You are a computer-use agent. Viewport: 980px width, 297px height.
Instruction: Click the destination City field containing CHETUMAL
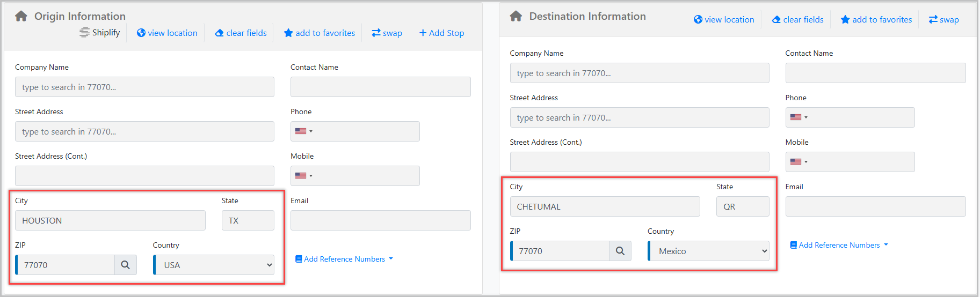tap(605, 206)
